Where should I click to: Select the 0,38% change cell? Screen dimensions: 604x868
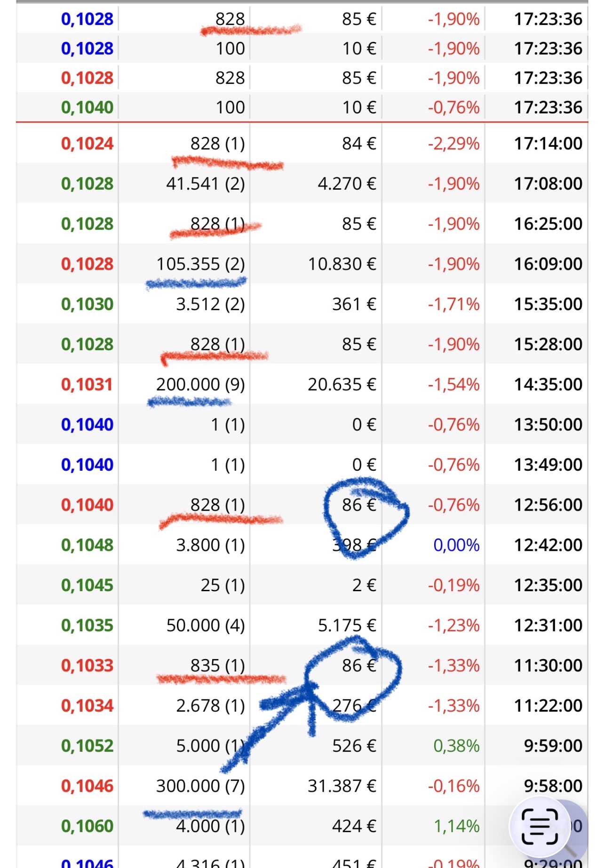[x=456, y=746]
